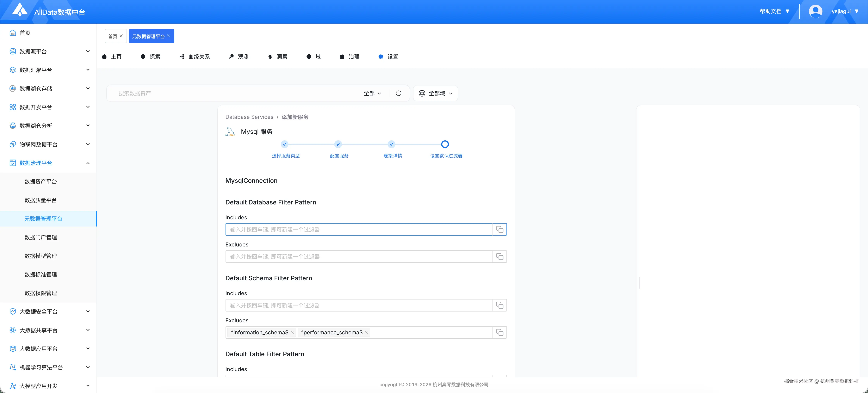Open the 探索 nav item

[151, 57]
